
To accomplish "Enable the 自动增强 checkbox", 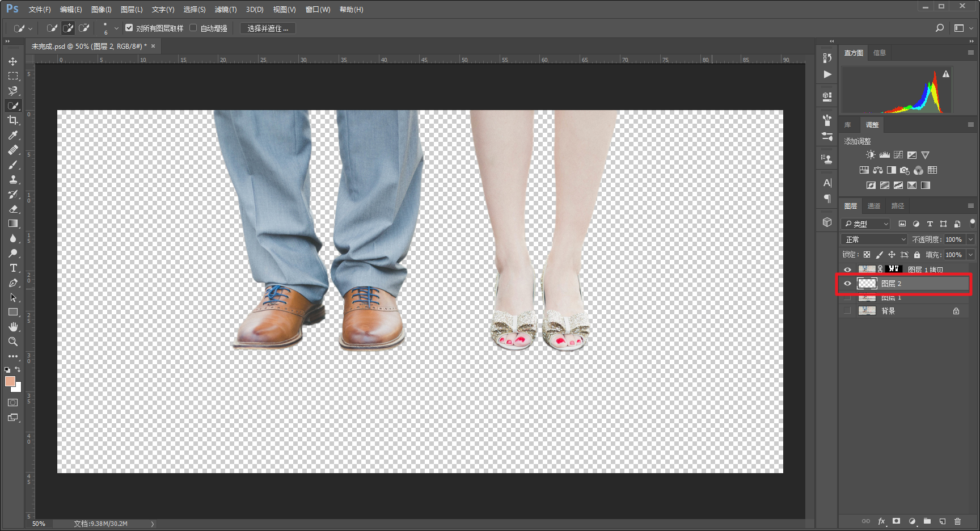I will click(x=193, y=28).
